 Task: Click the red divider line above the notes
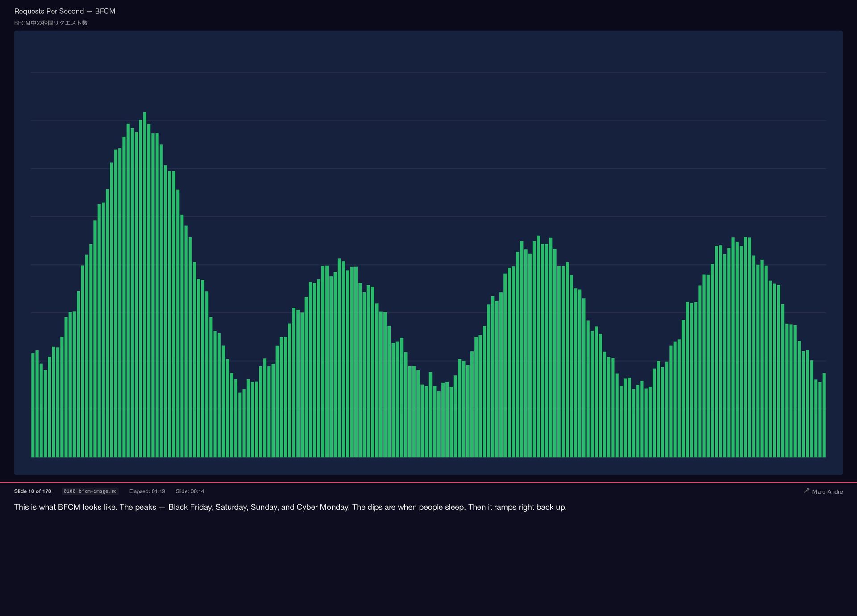pos(428,483)
